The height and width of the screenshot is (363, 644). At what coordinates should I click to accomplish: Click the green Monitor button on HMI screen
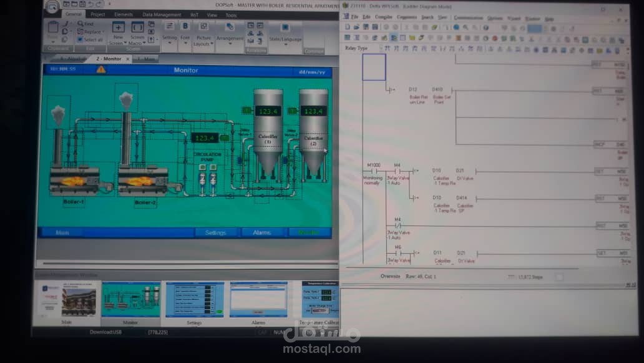(x=308, y=232)
